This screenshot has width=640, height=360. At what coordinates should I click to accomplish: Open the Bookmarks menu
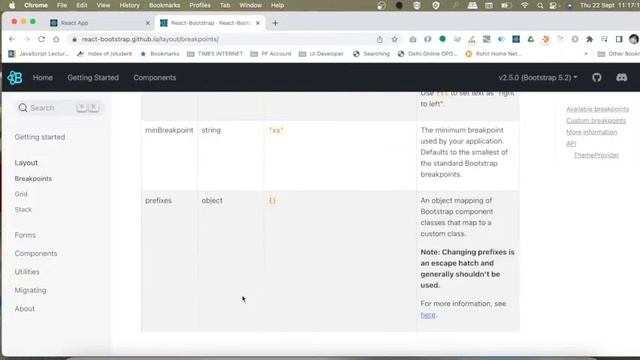(164, 5)
